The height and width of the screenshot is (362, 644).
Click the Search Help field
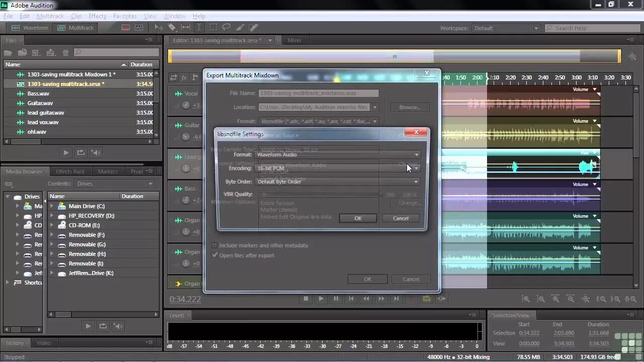pyautogui.click(x=592, y=28)
